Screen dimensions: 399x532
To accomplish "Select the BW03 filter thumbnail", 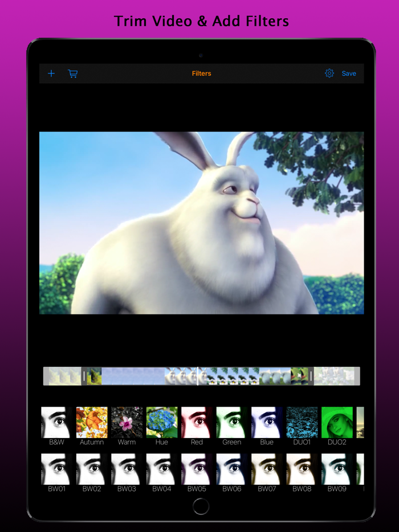I will click(127, 469).
